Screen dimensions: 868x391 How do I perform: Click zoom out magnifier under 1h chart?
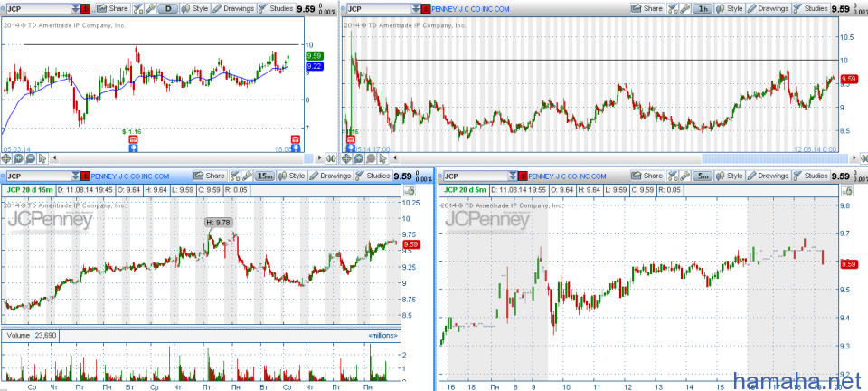tap(370, 158)
